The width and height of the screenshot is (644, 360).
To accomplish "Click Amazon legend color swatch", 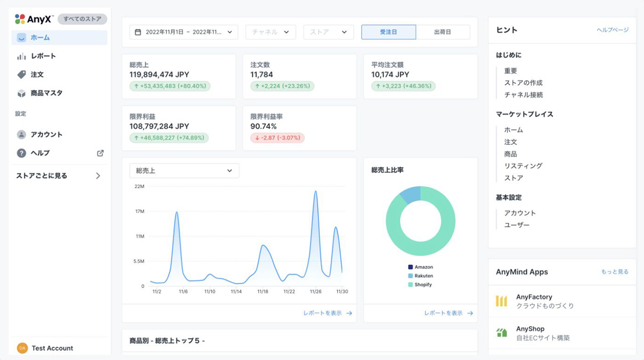I will 411,267.
